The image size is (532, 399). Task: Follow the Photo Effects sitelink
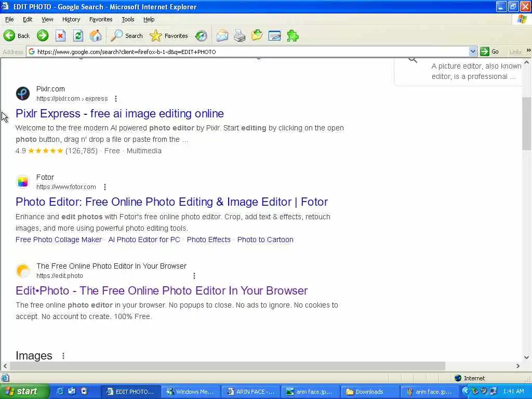point(209,240)
